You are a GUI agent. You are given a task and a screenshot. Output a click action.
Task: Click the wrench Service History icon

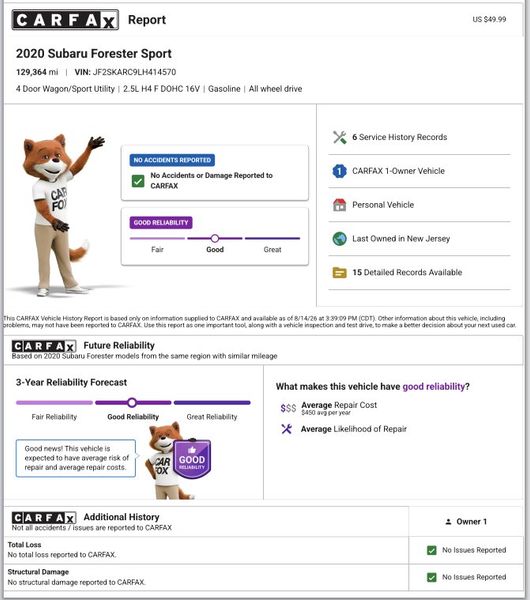[339, 137]
